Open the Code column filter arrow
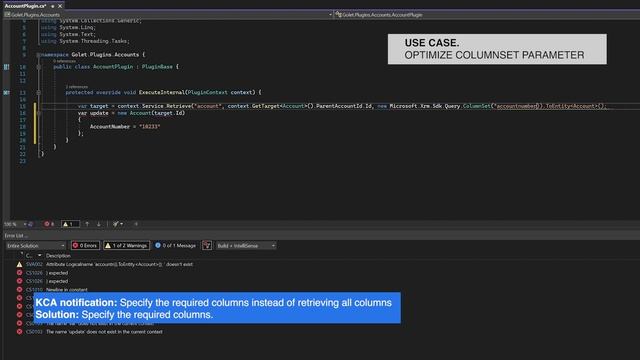640x360 pixels. [40, 256]
